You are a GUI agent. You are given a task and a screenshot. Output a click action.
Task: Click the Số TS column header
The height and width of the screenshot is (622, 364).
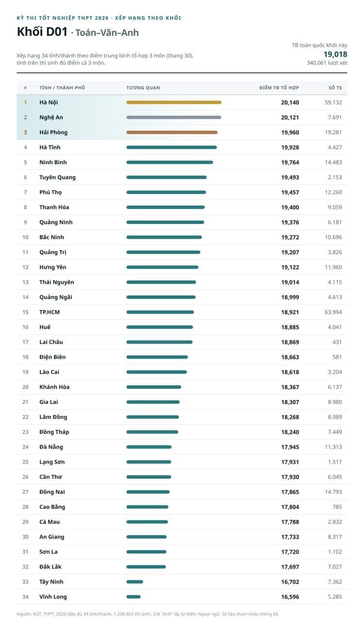(x=335, y=88)
